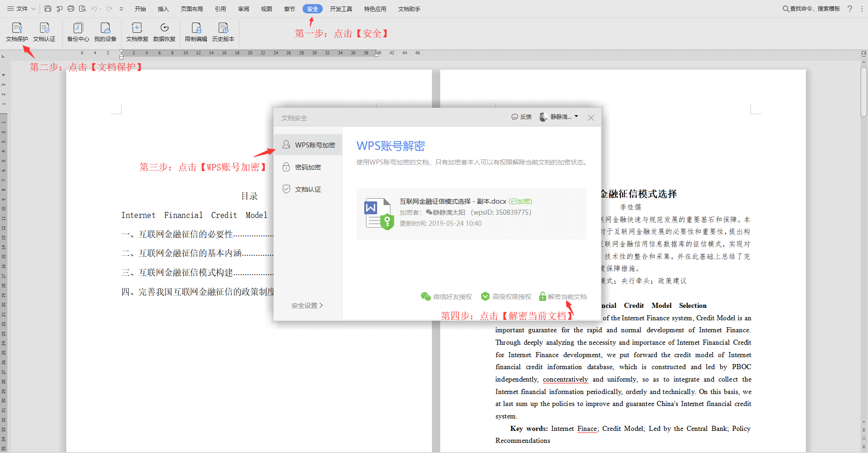Switch to the 特色应用 ribbon tab
Image resolution: width=868 pixels, height=453 pixels.
375,9
